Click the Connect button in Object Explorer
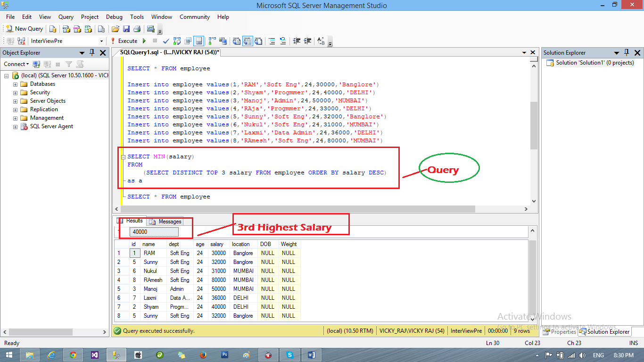Screen dimensions: 644x362 pyautogui.click(x=14, y=64)
